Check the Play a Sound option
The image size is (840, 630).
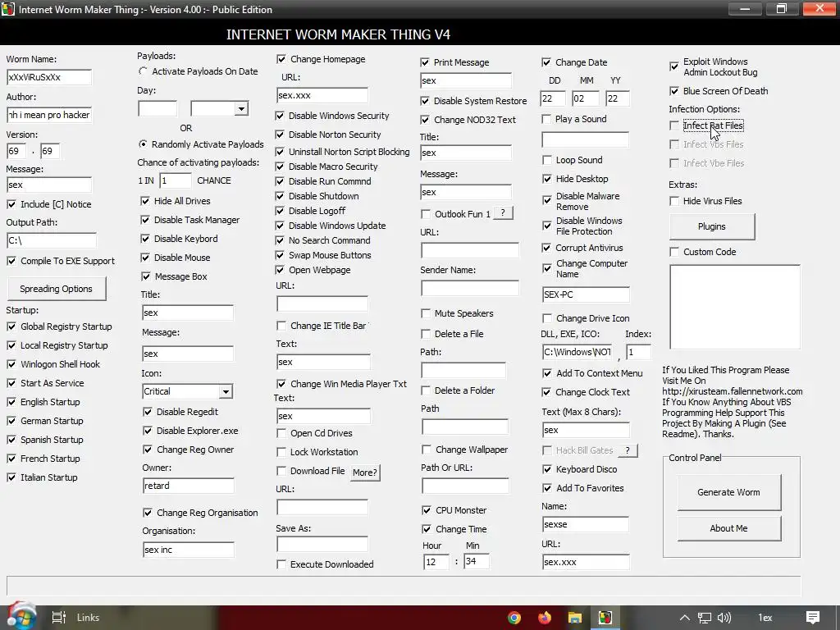[546, 119]
